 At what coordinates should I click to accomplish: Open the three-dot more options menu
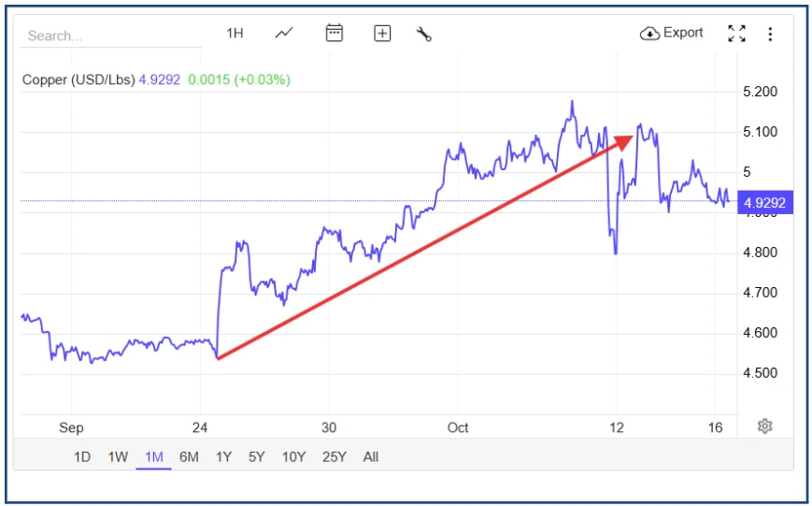coord(770,34)
